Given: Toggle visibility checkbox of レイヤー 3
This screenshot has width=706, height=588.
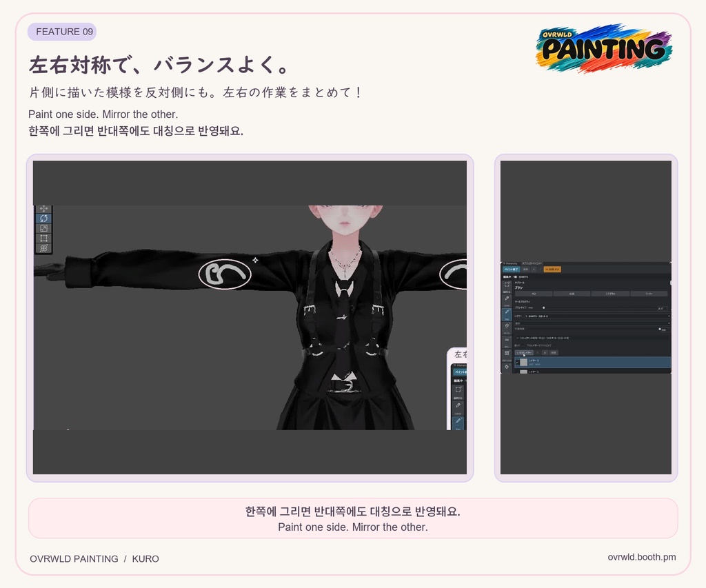Looking at the screenshot, I should coord(517,363).
